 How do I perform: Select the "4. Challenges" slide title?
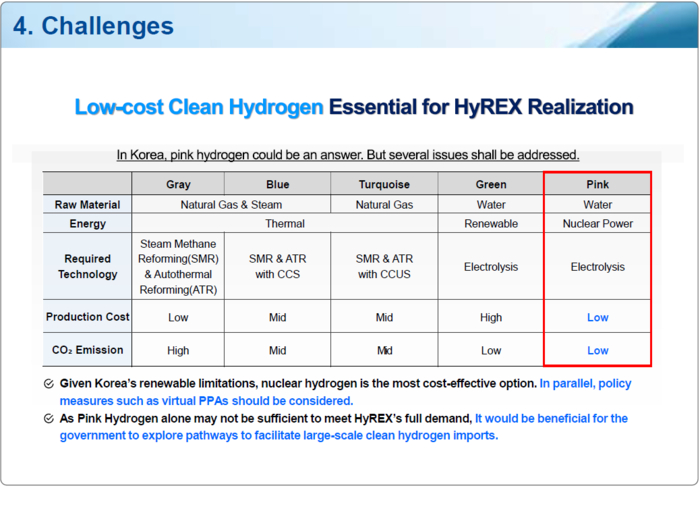[x=93, y=26]
